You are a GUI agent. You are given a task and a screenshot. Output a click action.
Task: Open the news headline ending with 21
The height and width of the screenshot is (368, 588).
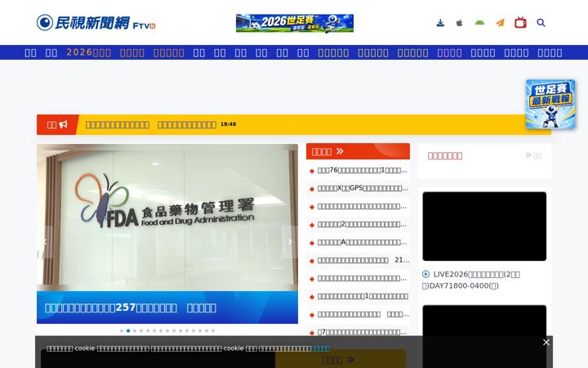[x=363, y=260]
